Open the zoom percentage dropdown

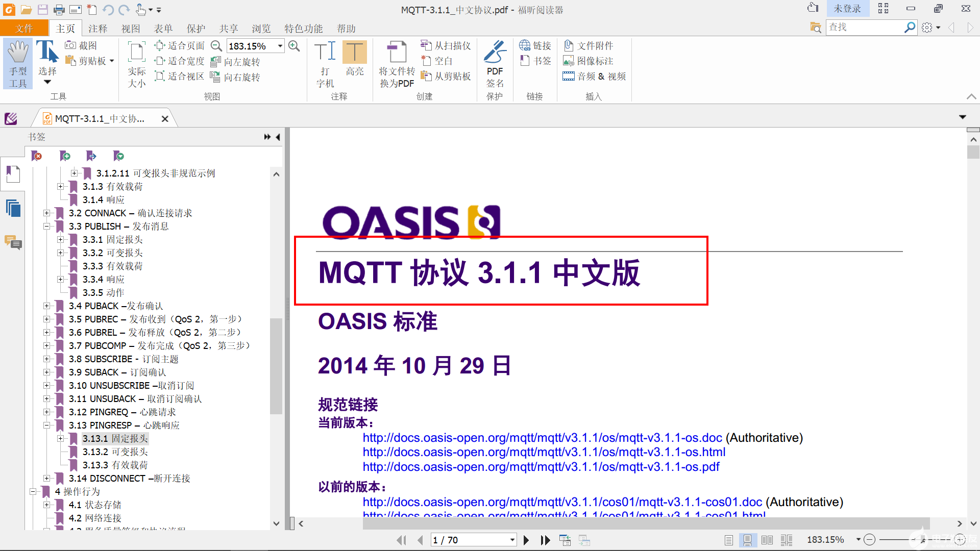[x=280, y=46]
